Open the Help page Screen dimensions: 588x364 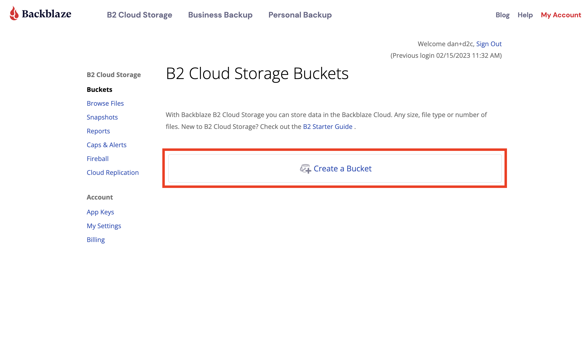pos(525,15)
